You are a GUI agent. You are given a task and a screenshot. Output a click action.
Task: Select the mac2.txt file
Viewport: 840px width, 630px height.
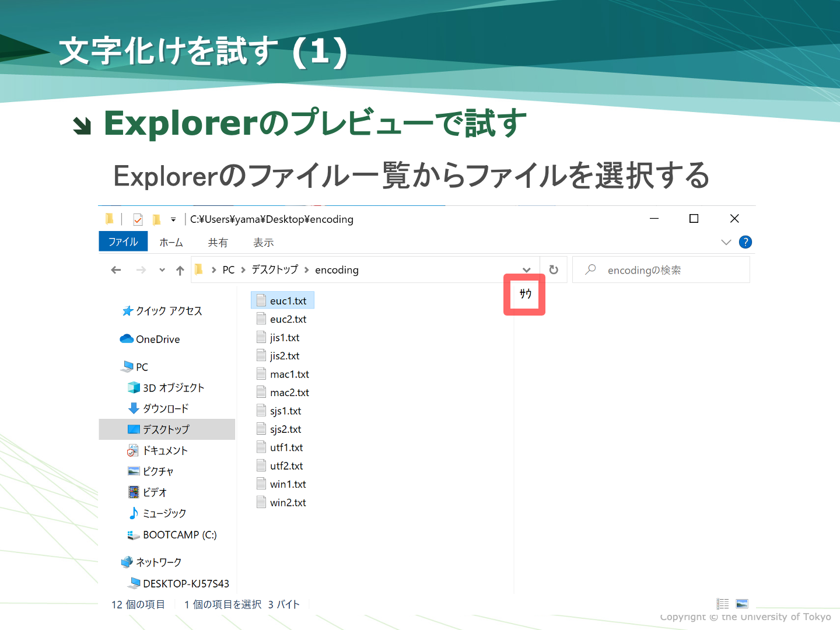[283, 393]
